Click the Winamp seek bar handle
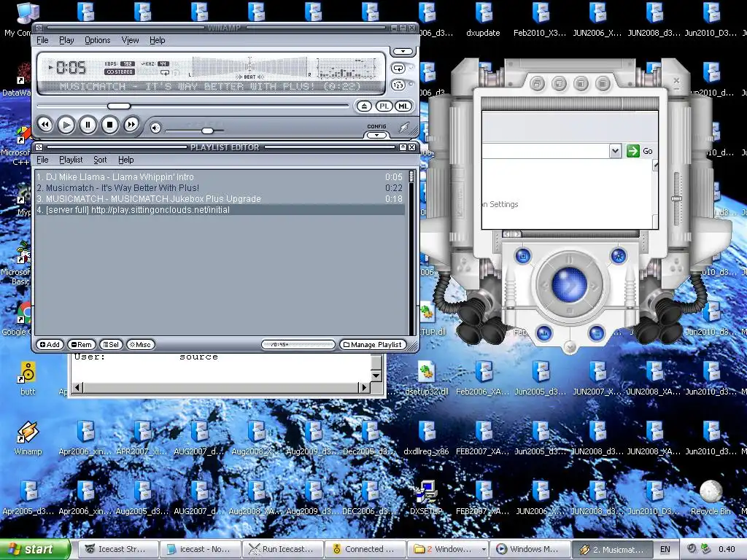Viewport: 747px width, 560px height. [x=119, y=106]
